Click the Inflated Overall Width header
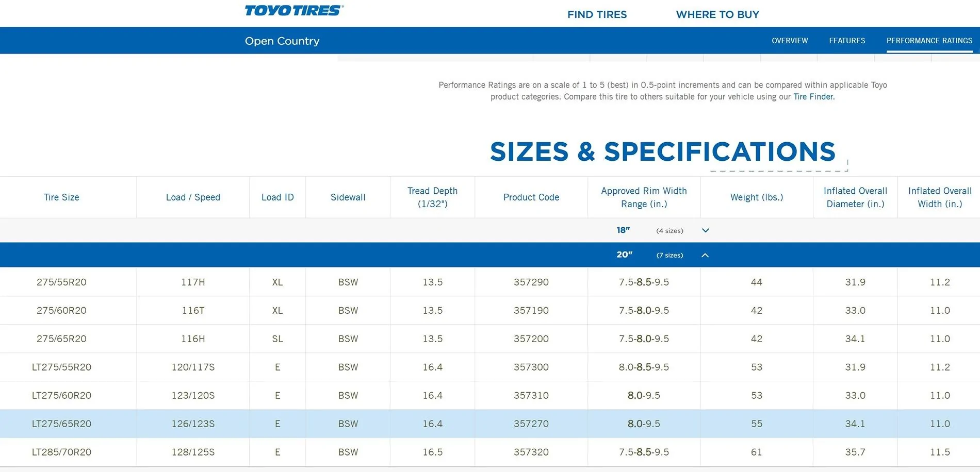Image resolution: width=980 pixels, height=472 pixels. [x=940, y=197]
